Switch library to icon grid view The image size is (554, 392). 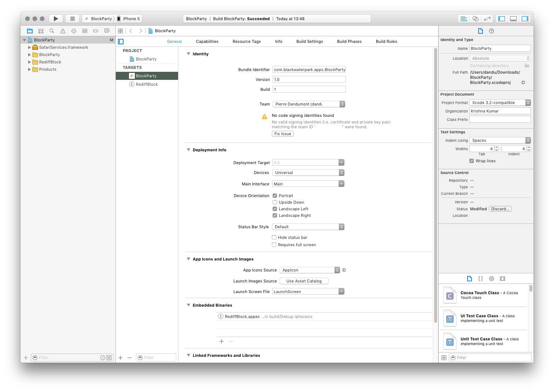pos(444,358)
